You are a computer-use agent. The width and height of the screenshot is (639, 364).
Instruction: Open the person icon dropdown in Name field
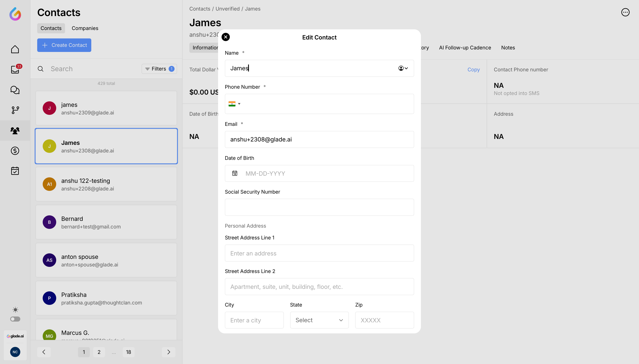pos(403,68)
